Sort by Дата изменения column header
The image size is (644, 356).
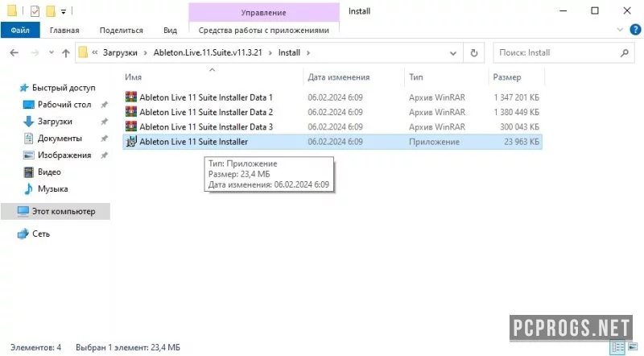click(x=339, y=77)
